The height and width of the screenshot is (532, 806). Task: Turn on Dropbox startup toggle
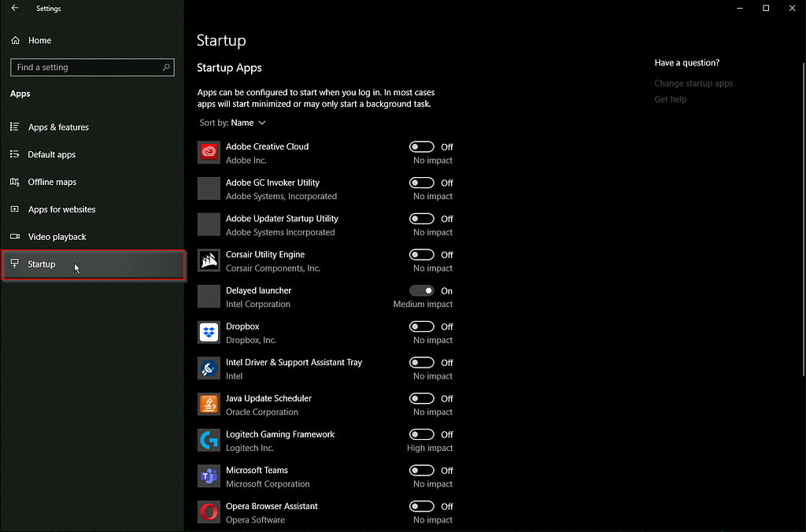coord(422,327)
